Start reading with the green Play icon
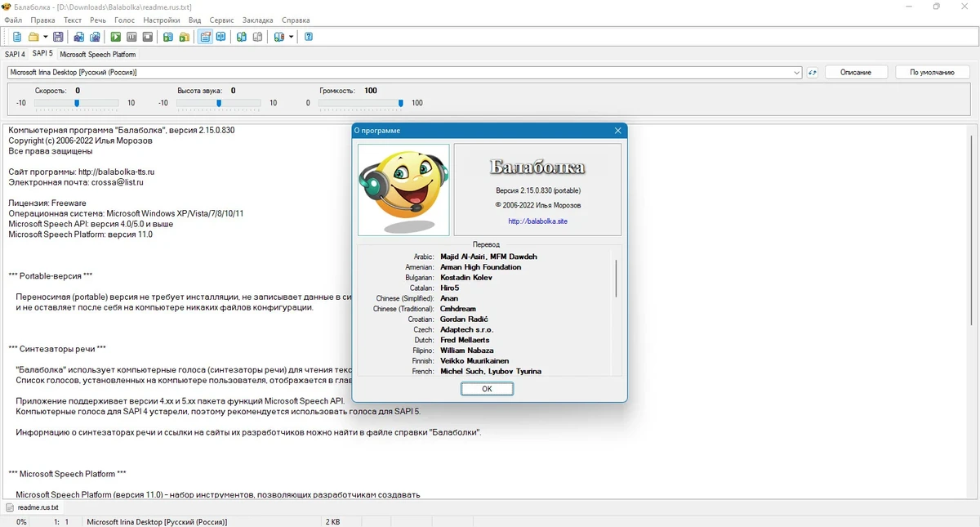This screenshot has width=980, height=527. (x=115, y=37)
